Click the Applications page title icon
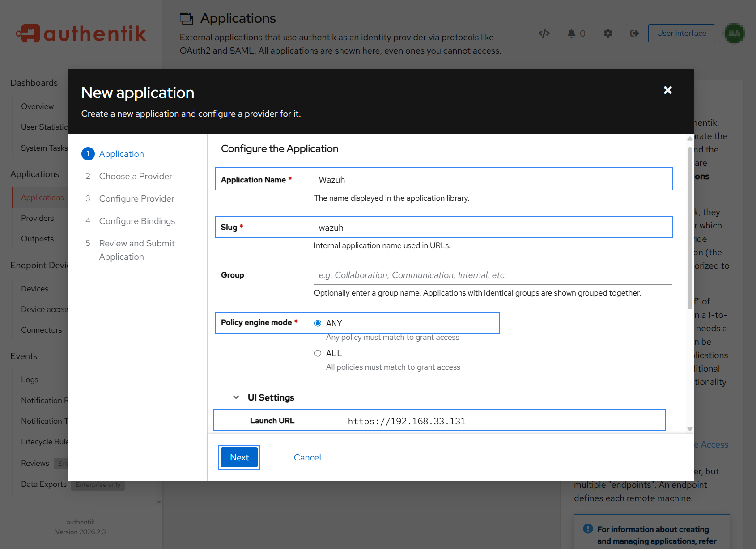This screenshot has width=756, height=549. pos(187,18)
